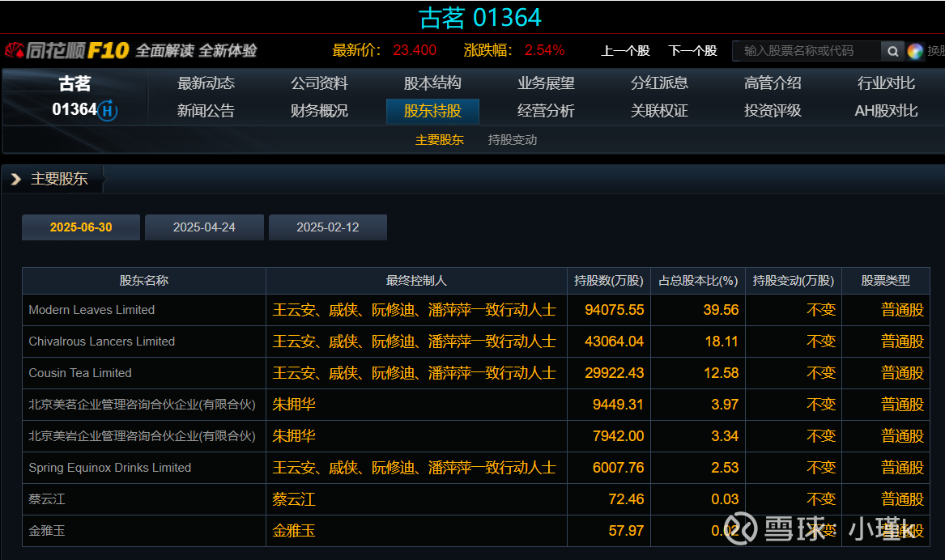
Task: Click the percentage value 12.58
Action: 721,373
